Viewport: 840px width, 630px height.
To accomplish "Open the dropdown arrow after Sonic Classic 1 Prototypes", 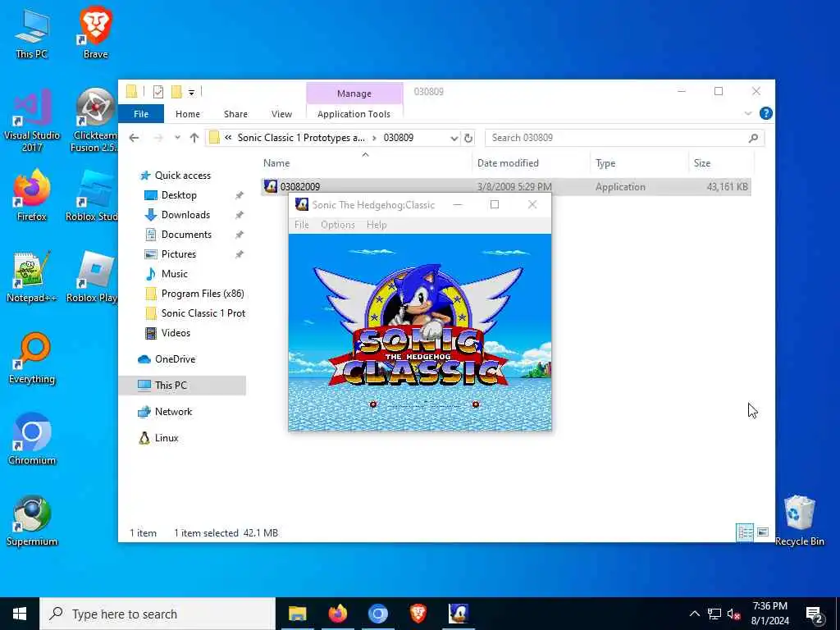I will pyautogui.click(x=374, y=138).
